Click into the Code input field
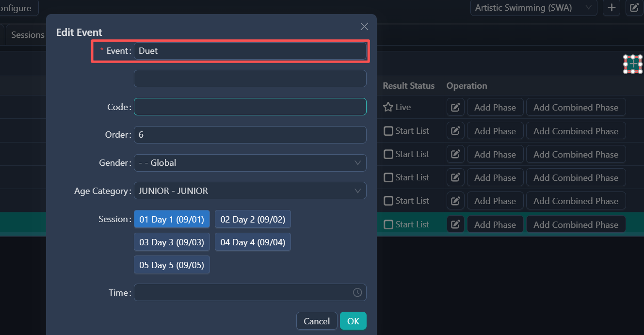The height and width of the screenshot is (335, 644). [250, 107]
